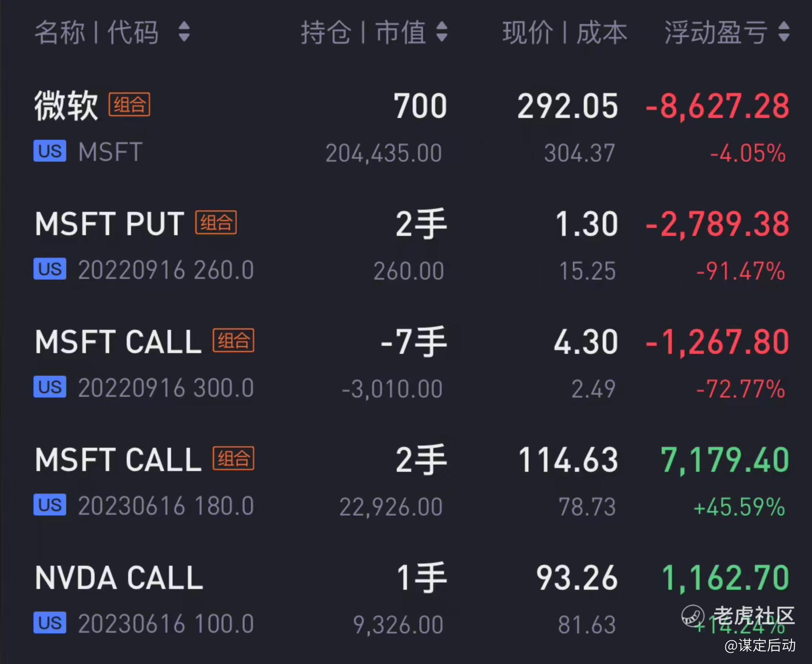Click the 组合 badge next to 微软

pos(129,104)
